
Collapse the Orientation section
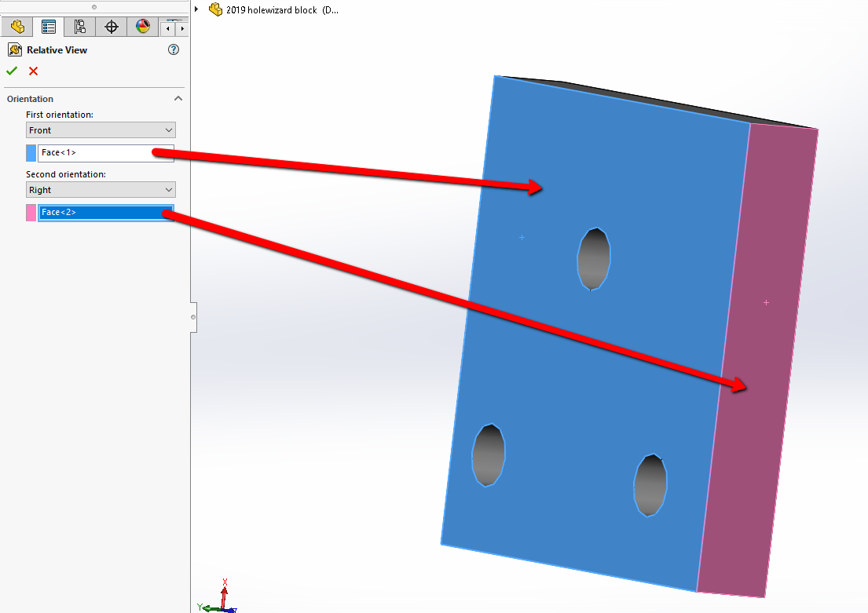178,98
